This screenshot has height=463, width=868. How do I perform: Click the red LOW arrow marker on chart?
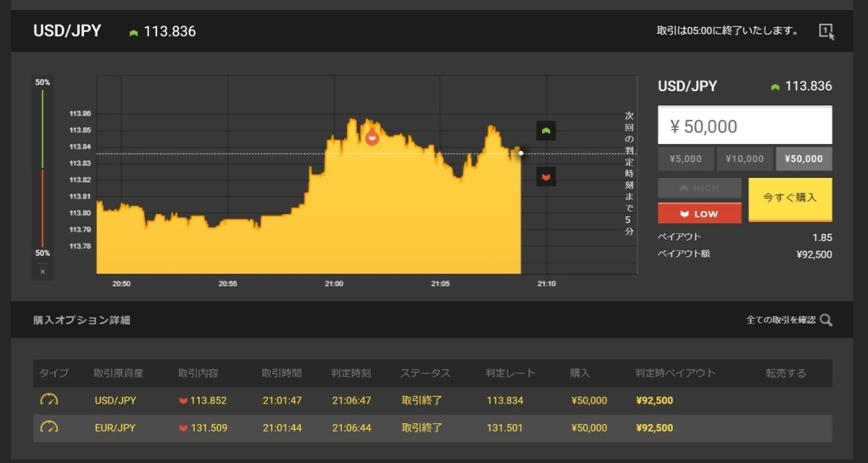[x=546, y=176]
